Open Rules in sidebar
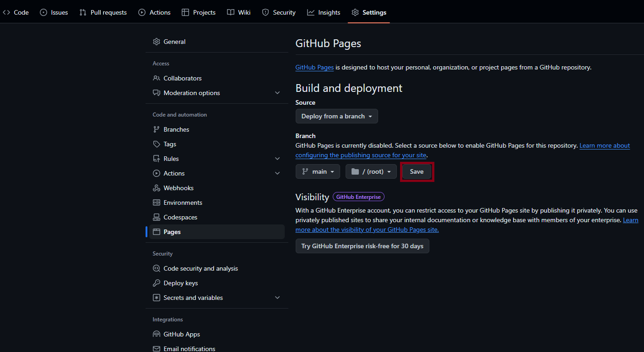644x352 pixels. click(217, 159)
